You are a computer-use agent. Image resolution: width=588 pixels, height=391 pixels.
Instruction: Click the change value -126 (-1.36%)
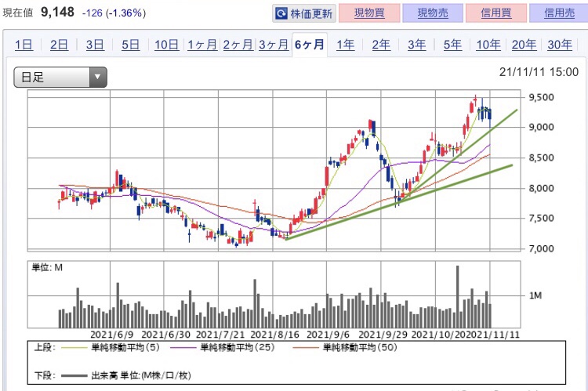pos(114,13)
